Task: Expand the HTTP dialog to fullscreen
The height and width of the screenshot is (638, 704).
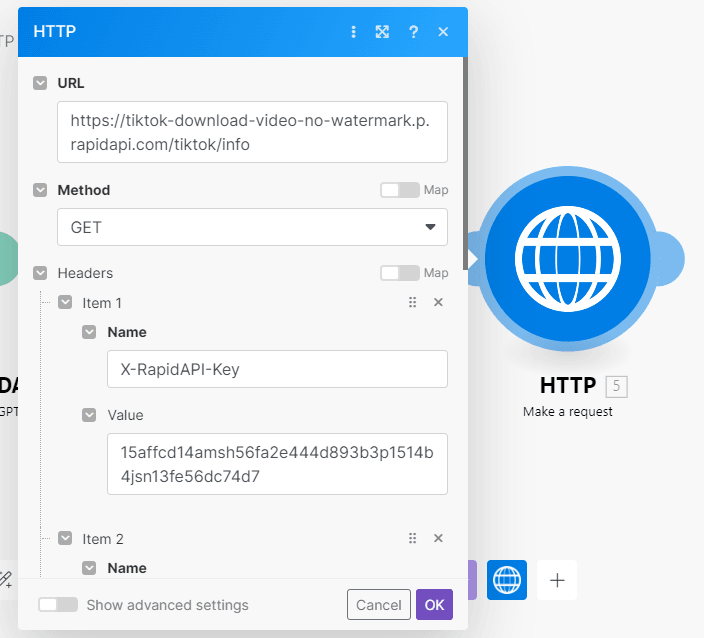Action: pos(382,32)
